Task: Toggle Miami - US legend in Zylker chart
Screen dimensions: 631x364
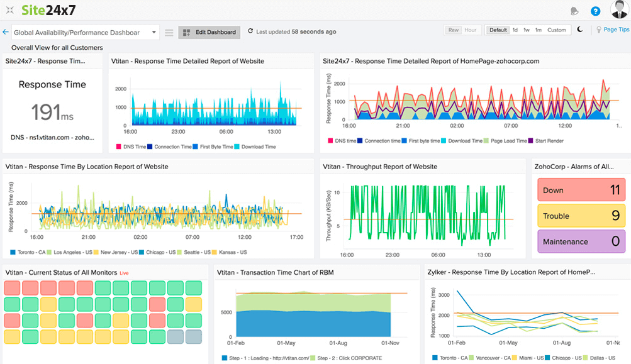Action: (528, 358)
